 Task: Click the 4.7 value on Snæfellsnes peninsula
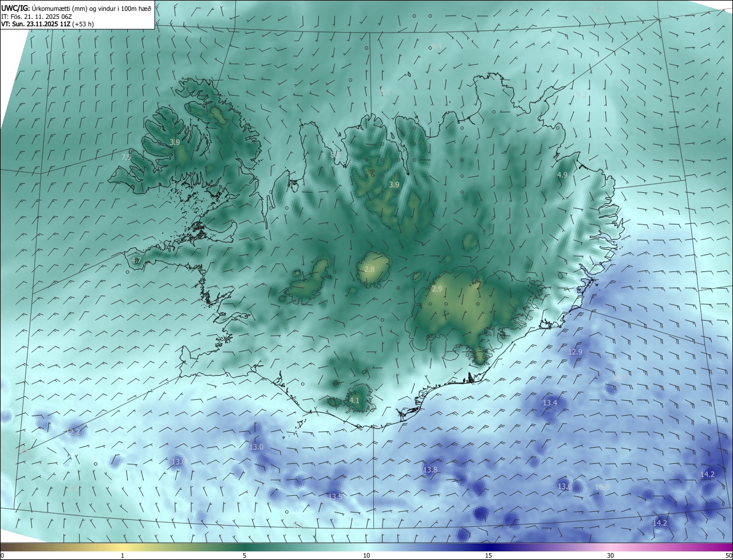tap(136, 260)
